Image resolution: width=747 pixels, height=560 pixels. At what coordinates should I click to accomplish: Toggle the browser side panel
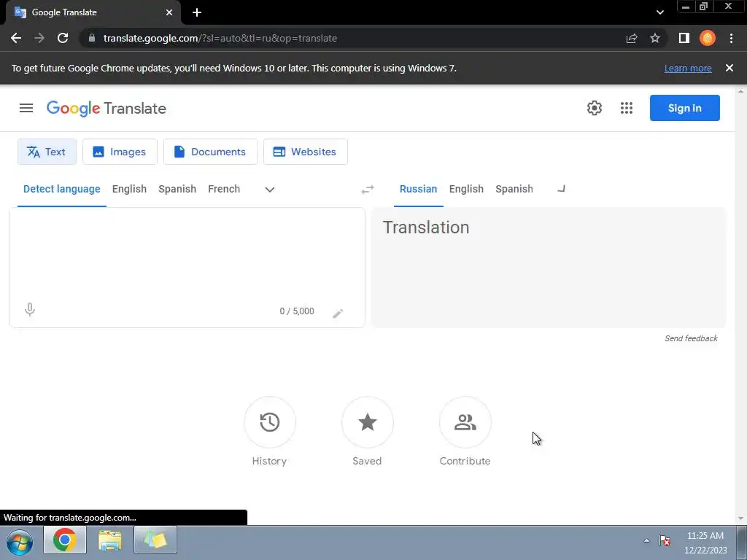pos(684,38)
